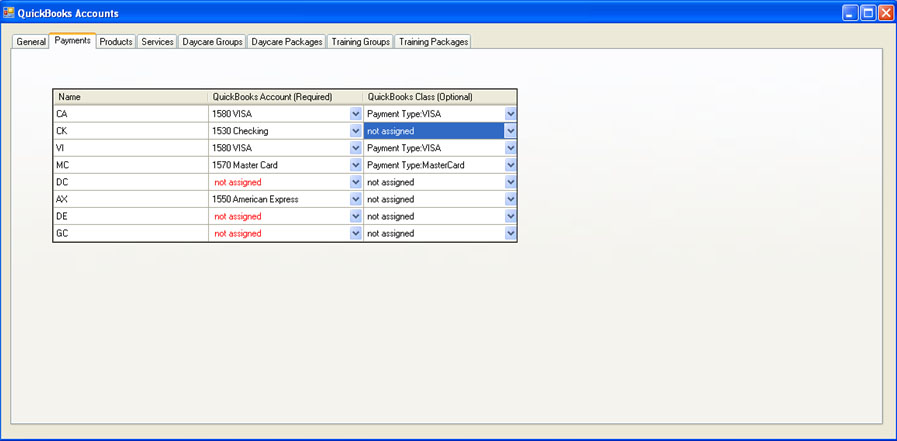Select the DC name cell
Image resolution: width=897 pixels, height=441 pixels.
click(x=131, y=182)
